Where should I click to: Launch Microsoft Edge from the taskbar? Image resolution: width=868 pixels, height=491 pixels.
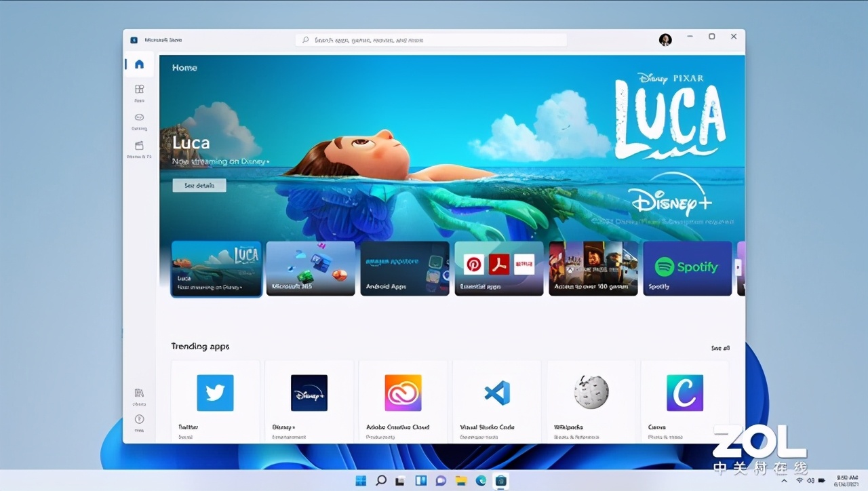click(481, 481)
